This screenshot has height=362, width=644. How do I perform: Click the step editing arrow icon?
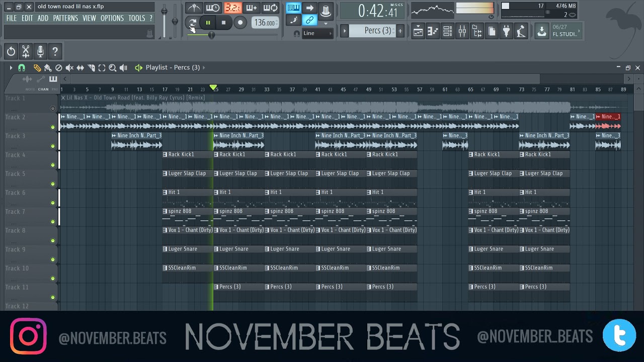click(x=309, y=8)
